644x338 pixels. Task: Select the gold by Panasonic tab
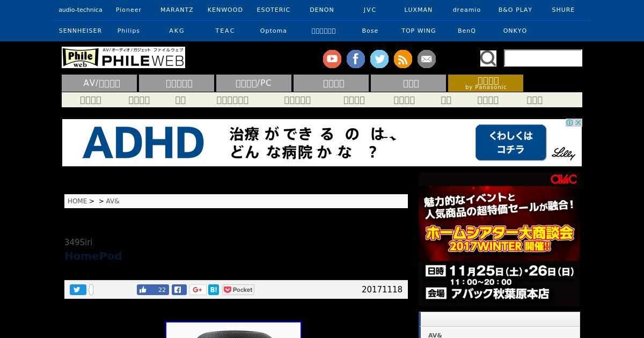[486, 83]
